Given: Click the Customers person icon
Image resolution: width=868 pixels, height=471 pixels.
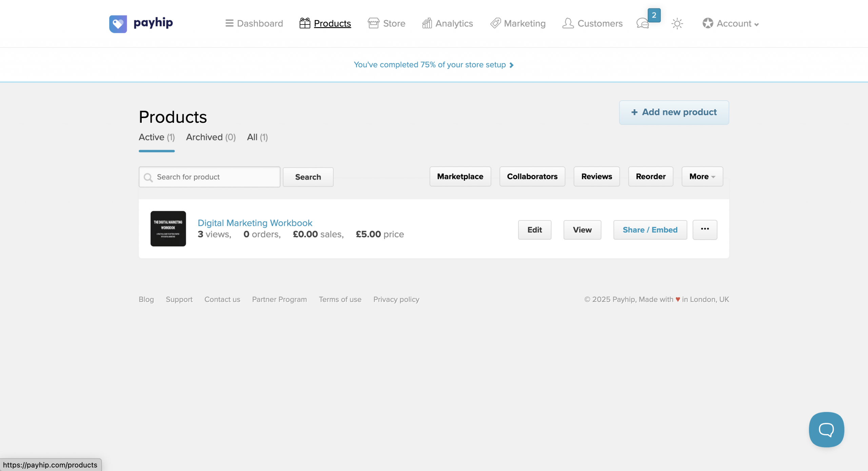Looking at the screenshot, I should 568,23.
